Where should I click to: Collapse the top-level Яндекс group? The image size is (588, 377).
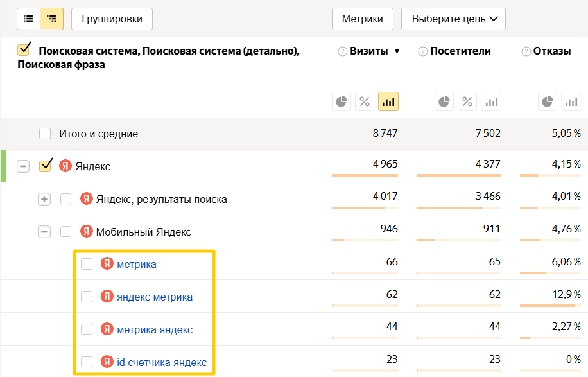coord(23,166)
